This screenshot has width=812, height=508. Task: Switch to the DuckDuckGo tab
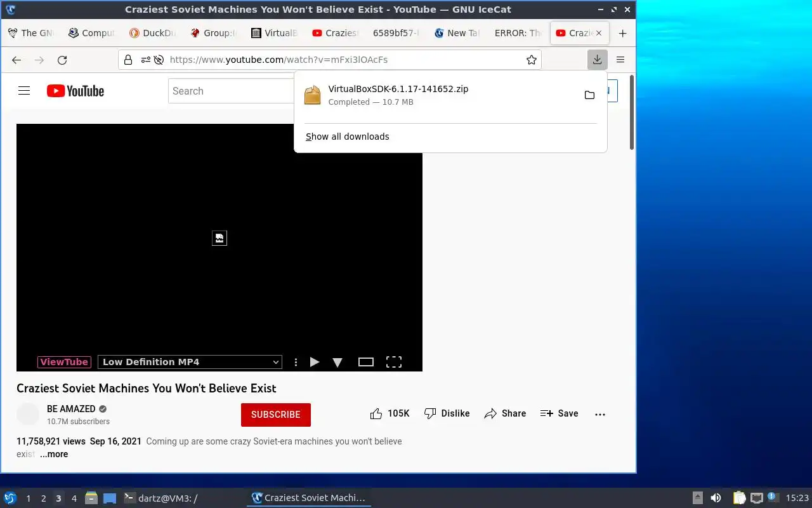click(x=152, y=33)
